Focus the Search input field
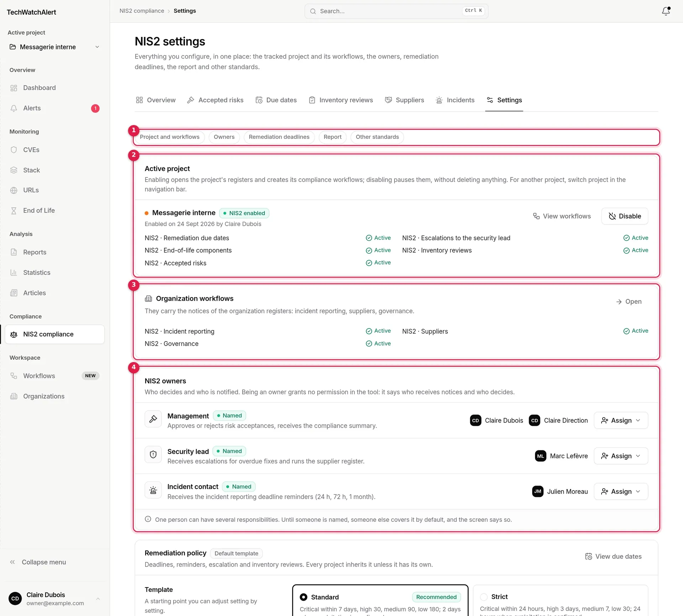 tap(396, 11)
